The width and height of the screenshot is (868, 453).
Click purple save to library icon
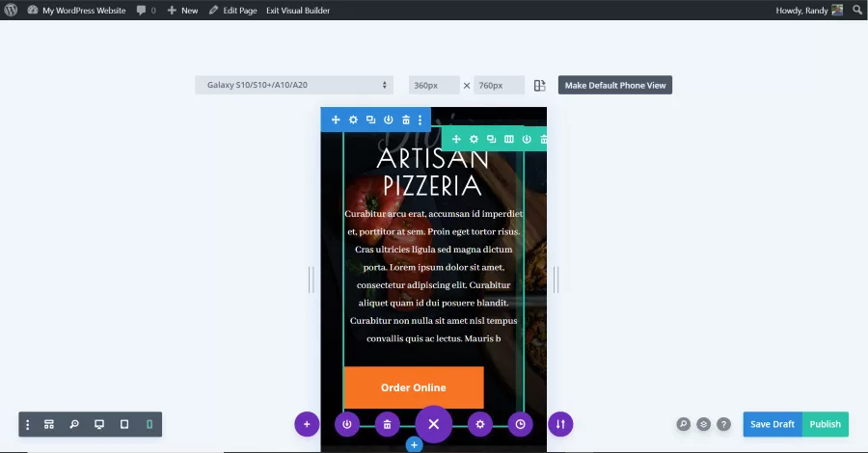click(x=347, y=424)
